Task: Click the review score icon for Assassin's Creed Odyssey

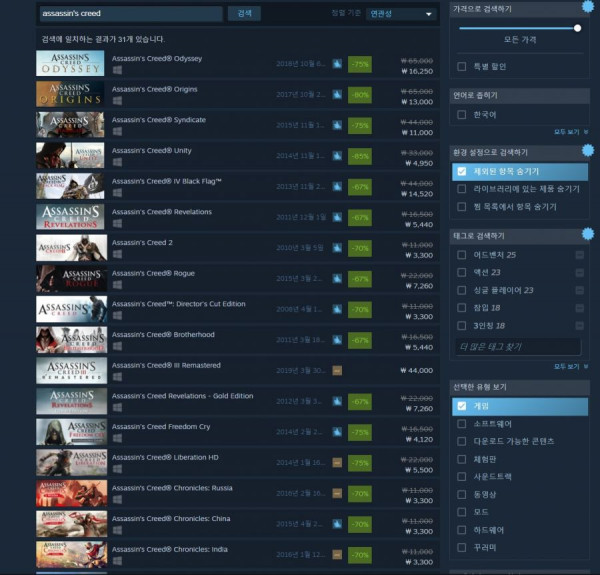Action: coord(337,64)
